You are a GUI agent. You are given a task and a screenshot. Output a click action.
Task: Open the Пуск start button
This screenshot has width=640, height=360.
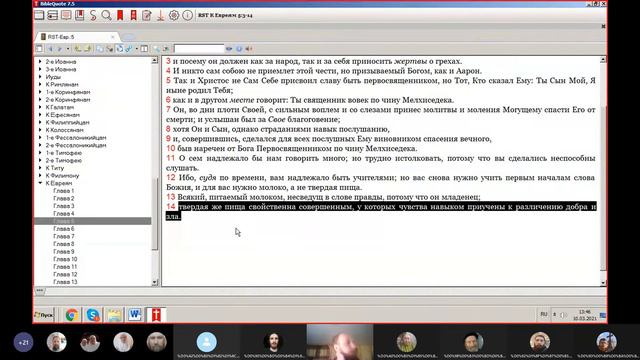pyautogui.click(x=44, y=315)
